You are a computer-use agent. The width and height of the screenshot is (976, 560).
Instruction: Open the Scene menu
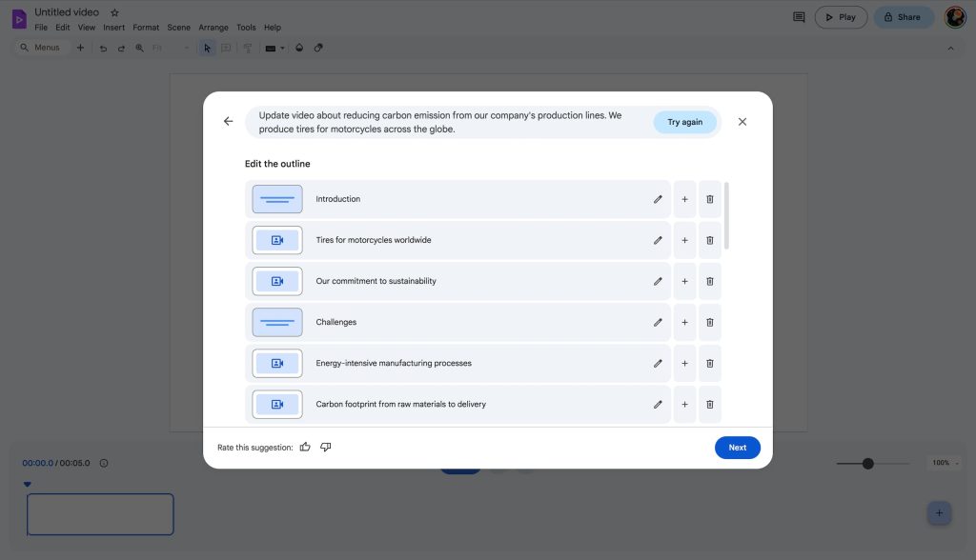pyautogui.click(x=178, y=28)
